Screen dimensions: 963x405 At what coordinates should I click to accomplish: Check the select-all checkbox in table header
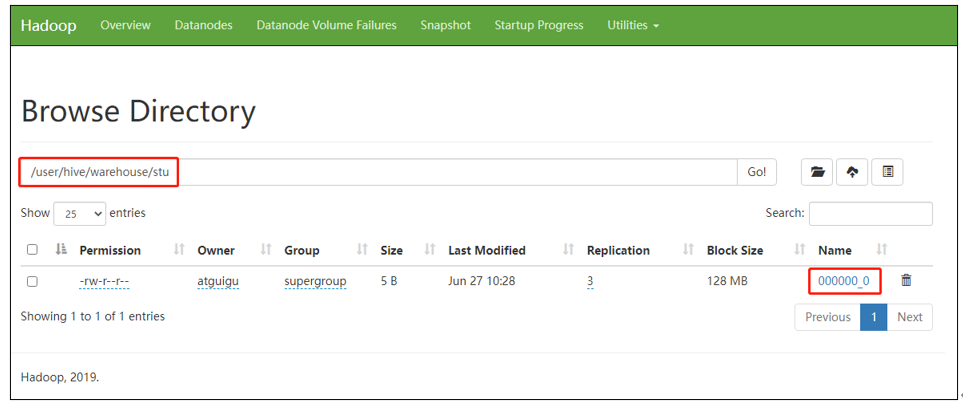[x=32, y=250]
